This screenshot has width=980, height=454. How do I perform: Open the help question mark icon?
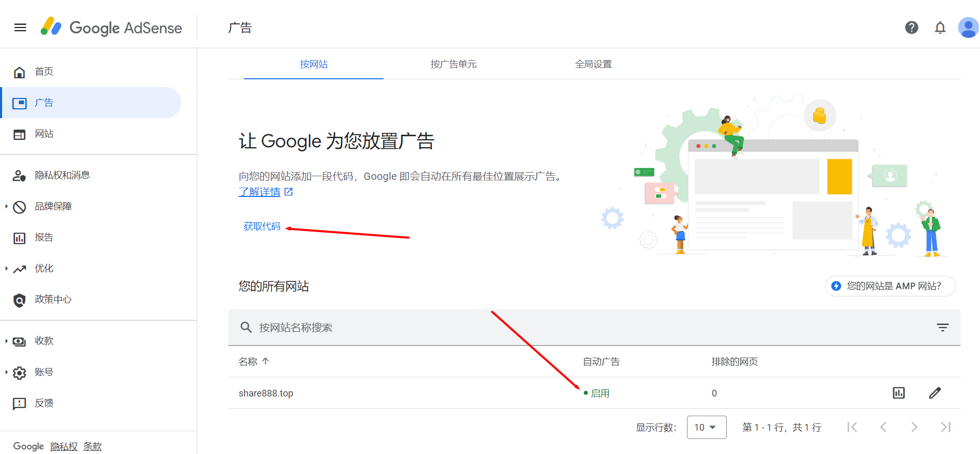tap(912, 27)
